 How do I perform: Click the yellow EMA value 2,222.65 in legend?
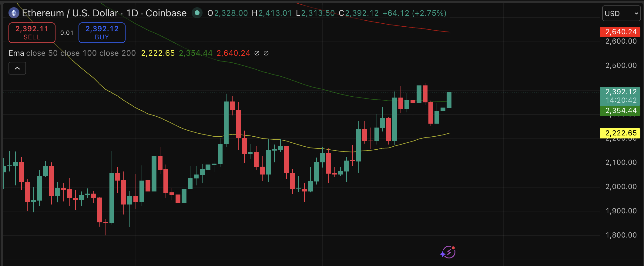158,53
